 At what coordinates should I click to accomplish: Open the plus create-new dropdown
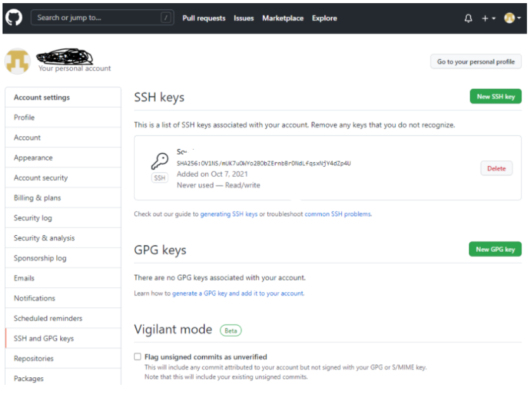[x=488, y=18]
